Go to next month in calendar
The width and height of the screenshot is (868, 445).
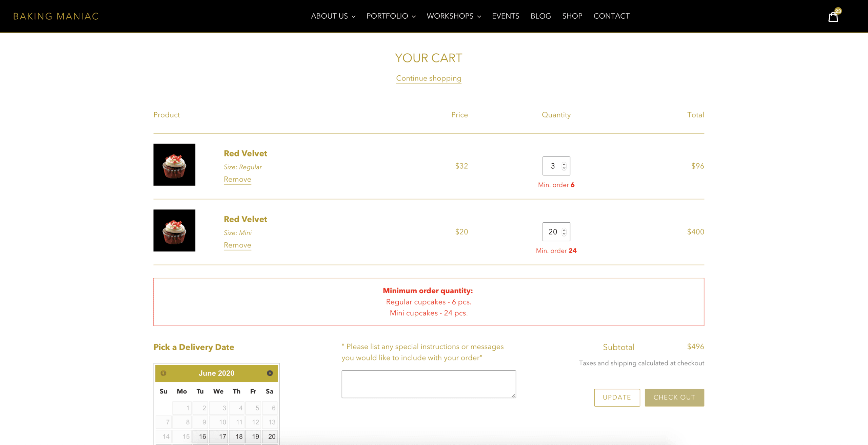(270, 373)
